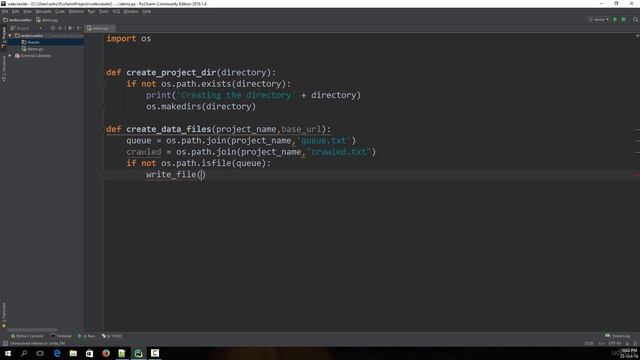Toggle the Structure tool window side tab
The image size is (640, 360).
pyautogui.click(x=4, y=69)
